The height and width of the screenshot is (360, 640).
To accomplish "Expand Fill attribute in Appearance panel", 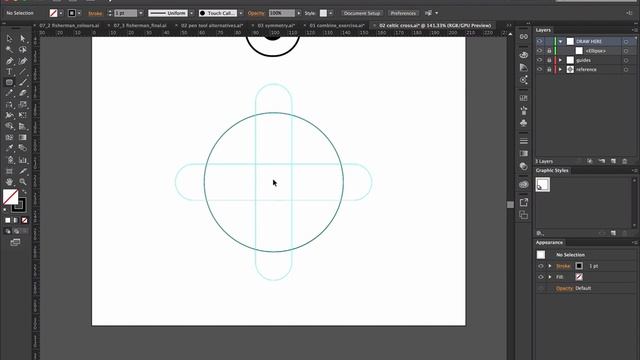I will (x=550, y=277).
